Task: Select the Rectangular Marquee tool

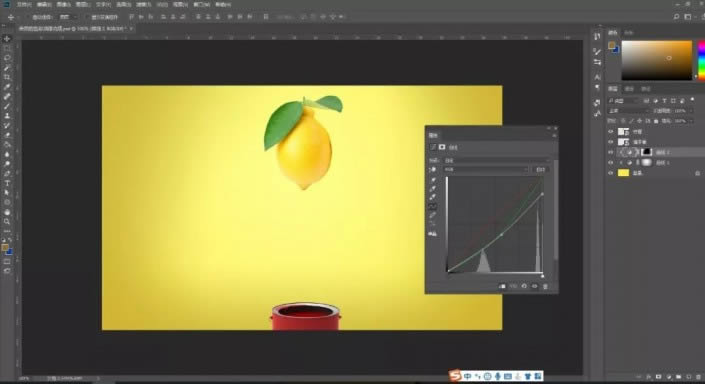Action: [x=7, y=49]
